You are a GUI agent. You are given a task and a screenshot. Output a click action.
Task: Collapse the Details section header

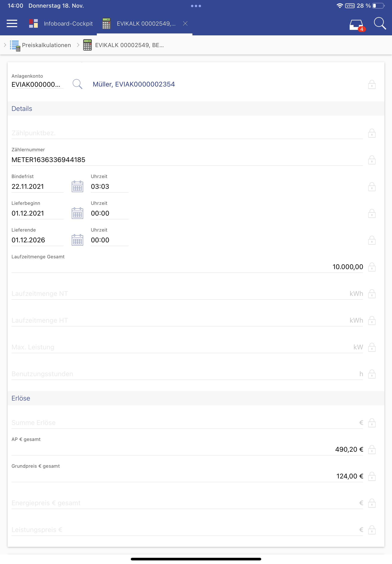click(22, 108)
